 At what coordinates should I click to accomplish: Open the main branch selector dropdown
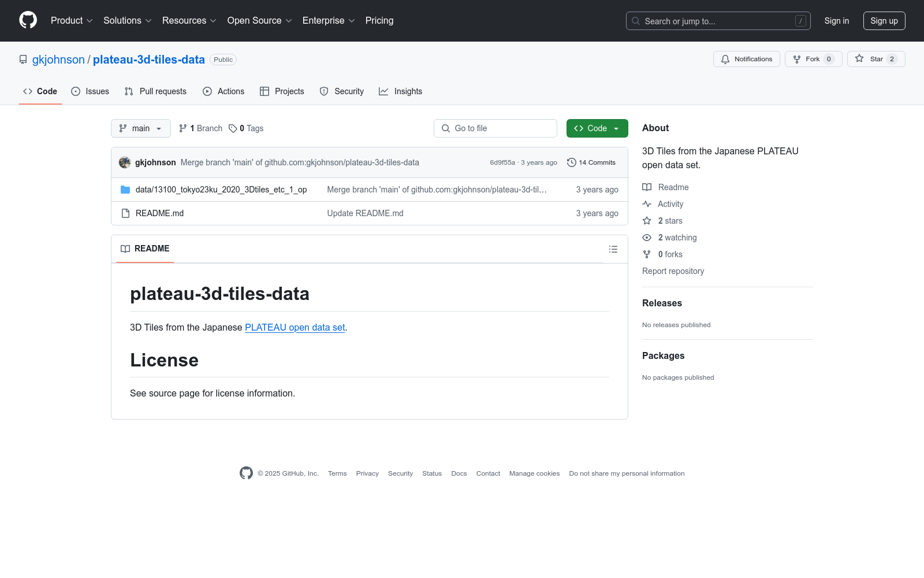pos(141,128)
